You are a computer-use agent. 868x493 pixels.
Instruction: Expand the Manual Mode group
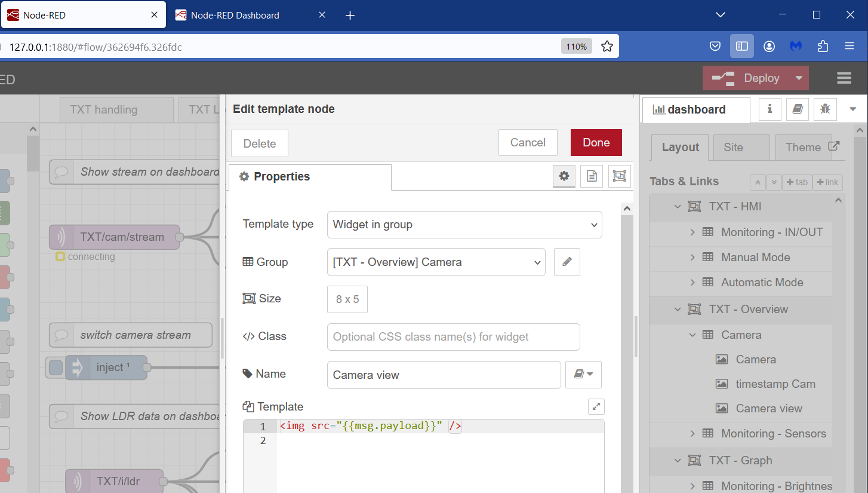[692, 257]
